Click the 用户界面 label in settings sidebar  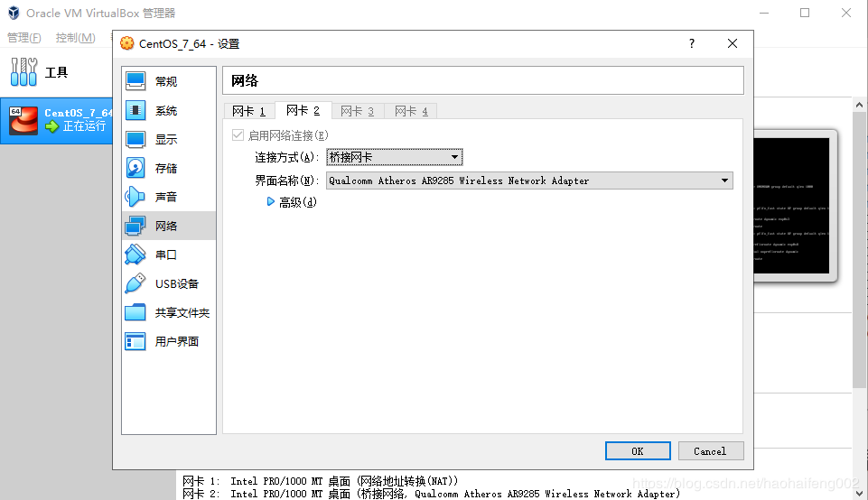(x=177, y=341)
